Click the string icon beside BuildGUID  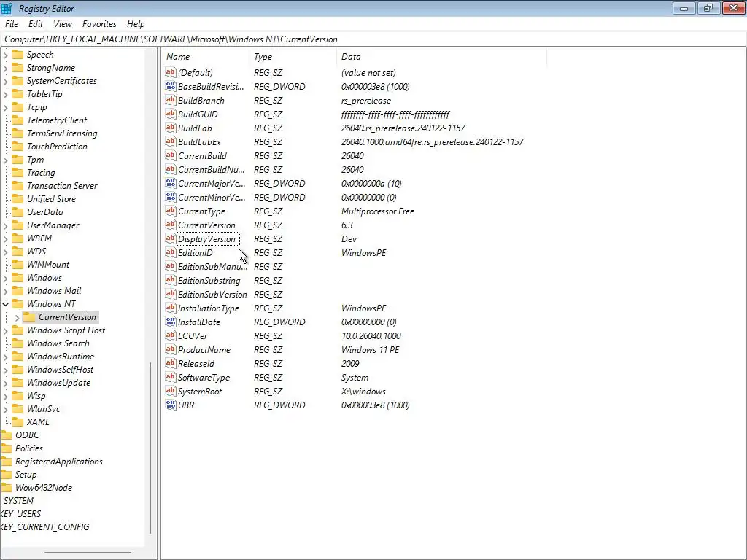click(171, 114)
